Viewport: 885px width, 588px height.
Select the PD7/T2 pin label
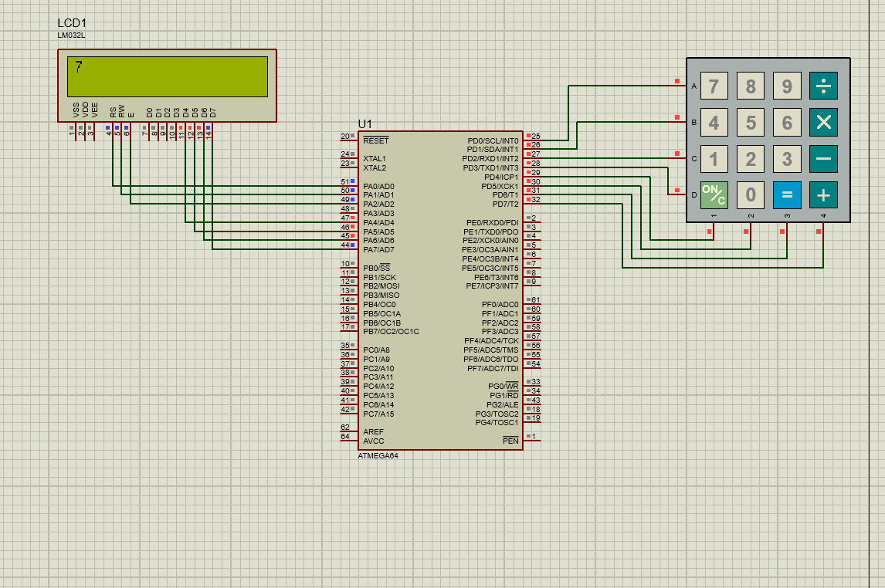click(x=505, y=204)
